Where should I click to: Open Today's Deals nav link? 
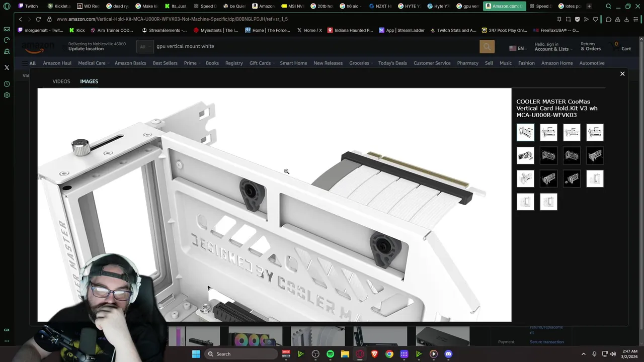pyautogui.click(x=392, y=63)
